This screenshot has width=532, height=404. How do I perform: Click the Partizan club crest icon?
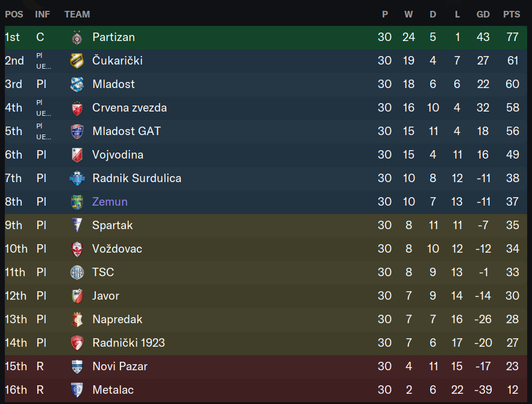pyautogui.click(x=77, y=37)
